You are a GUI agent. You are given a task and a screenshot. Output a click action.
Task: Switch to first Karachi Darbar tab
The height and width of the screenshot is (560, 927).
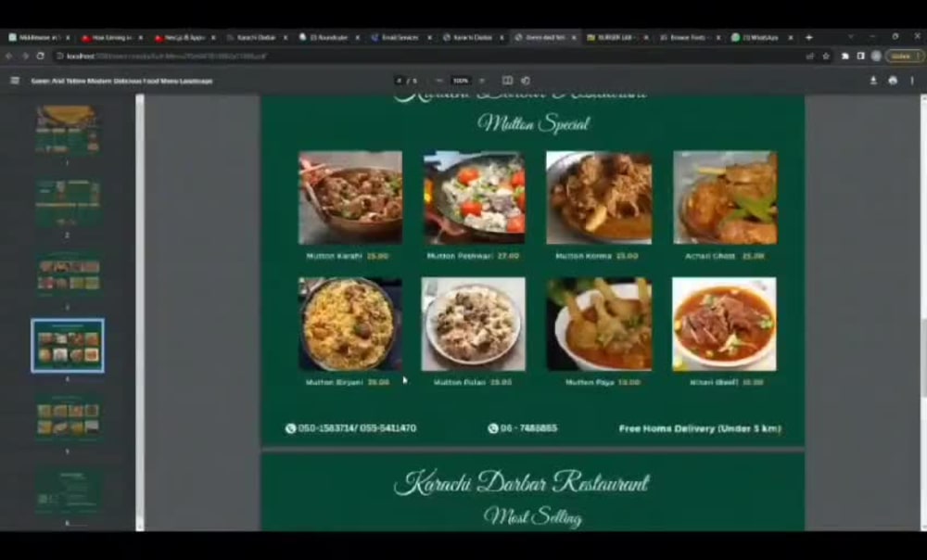(256, 37)
